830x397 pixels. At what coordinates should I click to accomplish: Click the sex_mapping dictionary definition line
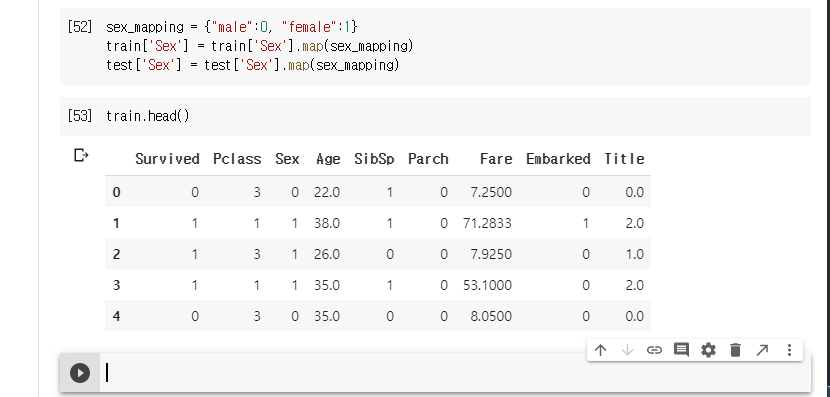click(x=232, y=26)
